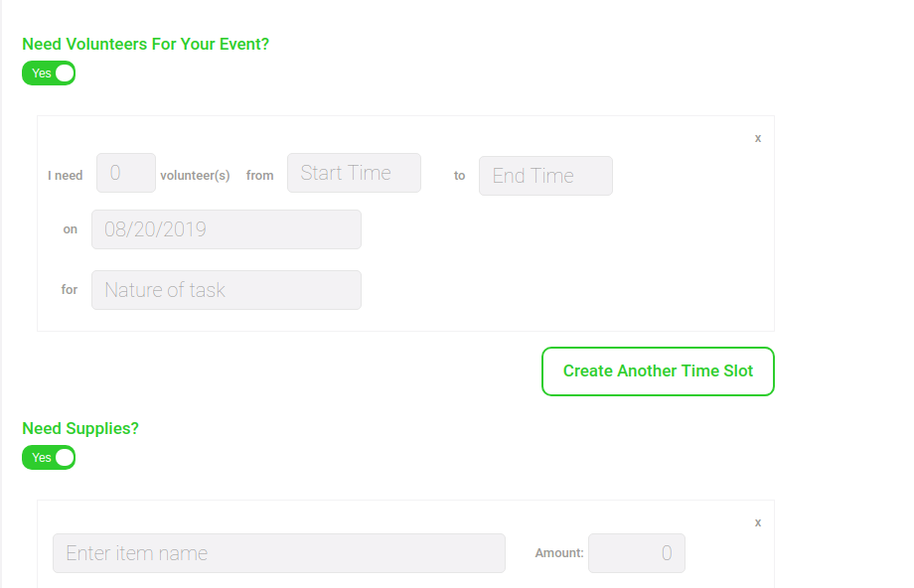The height and width of the screenshot is (588, 914).
Task: Click the 'I need' label text
Action: click(x=66, y=176)
